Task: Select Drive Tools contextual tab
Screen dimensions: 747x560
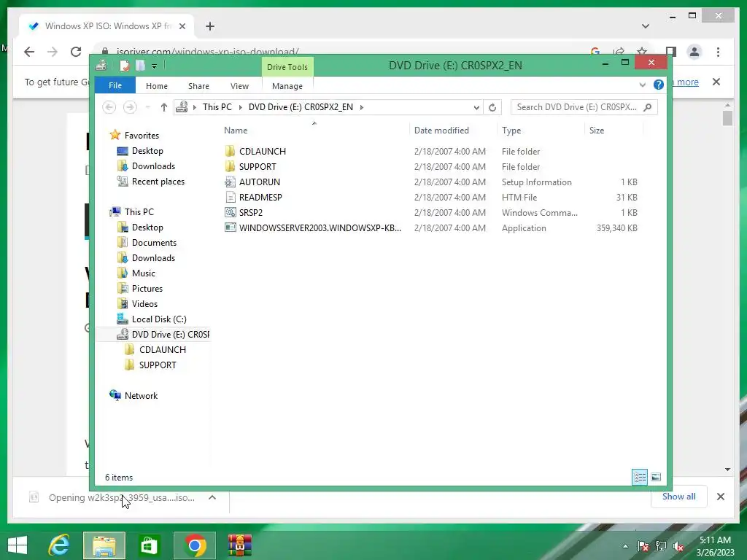Action: [287, 67]
